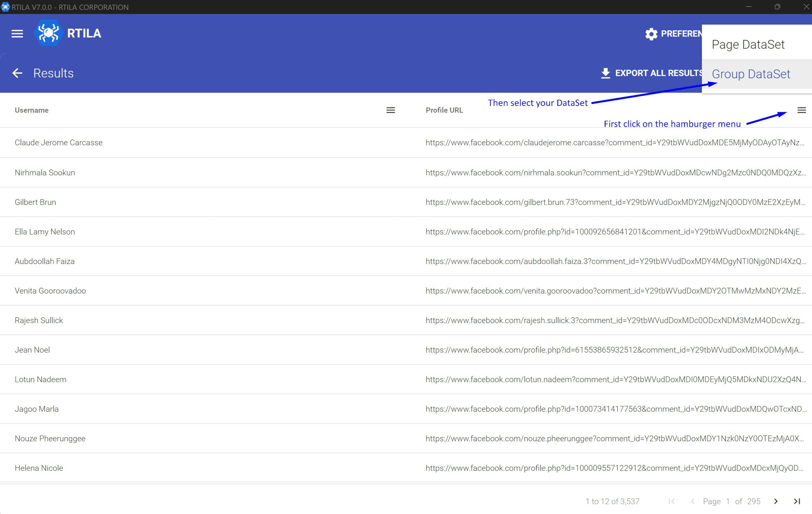Select the Ella Lamy Nelson username cell
Screen dimensions: 812x514
pyautogui.click(x=45, y=232)
